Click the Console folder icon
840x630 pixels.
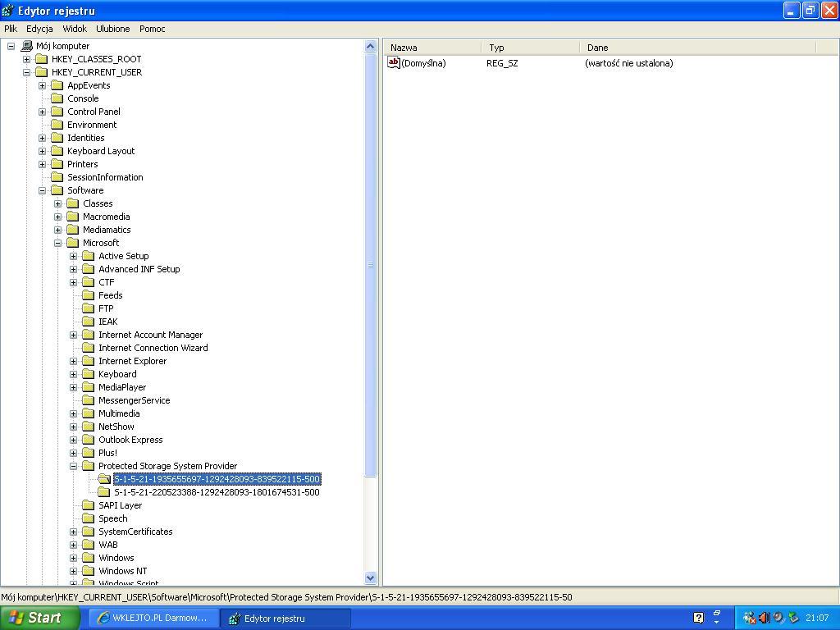[57, 98]
